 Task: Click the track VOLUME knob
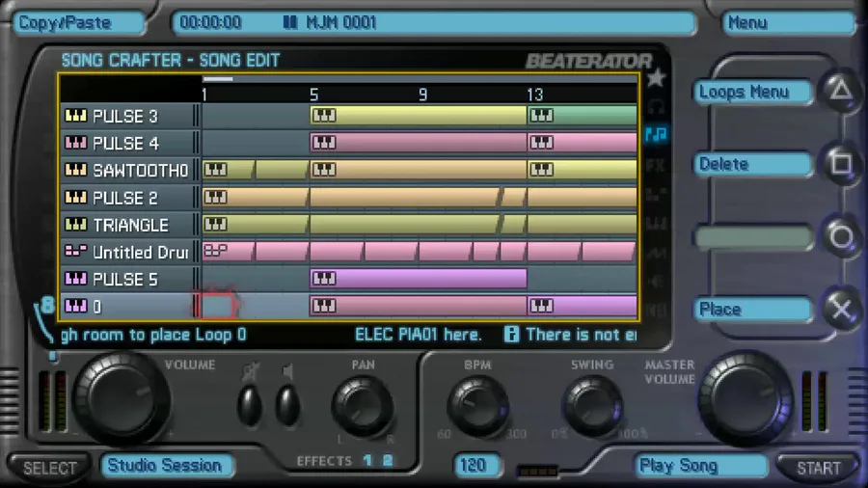tap(121, 397)
